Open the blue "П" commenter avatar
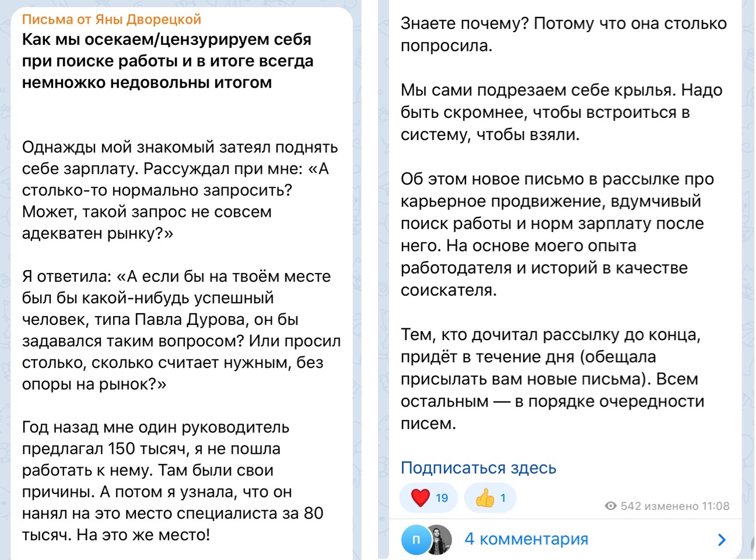The width and height of the screenshot is (756, 560). (416, 540)
